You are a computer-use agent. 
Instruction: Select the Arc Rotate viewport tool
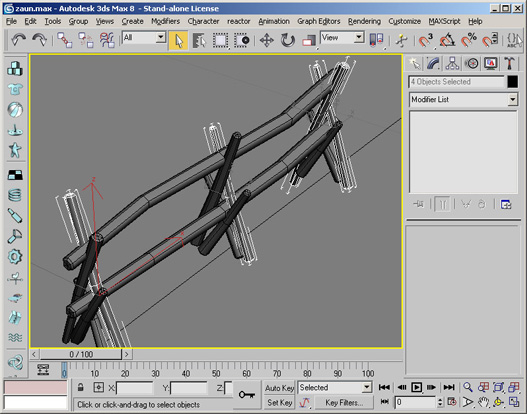(x=498, y=402)
